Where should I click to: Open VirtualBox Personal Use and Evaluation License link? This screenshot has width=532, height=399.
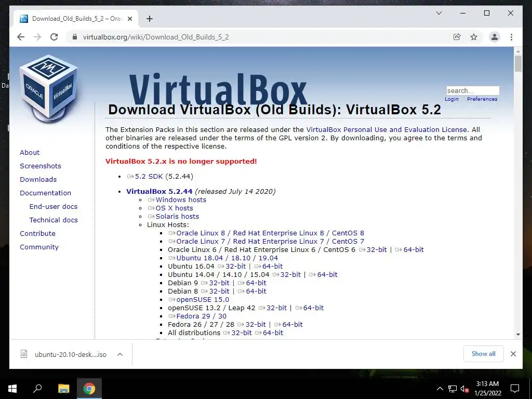tap(387, 129)
